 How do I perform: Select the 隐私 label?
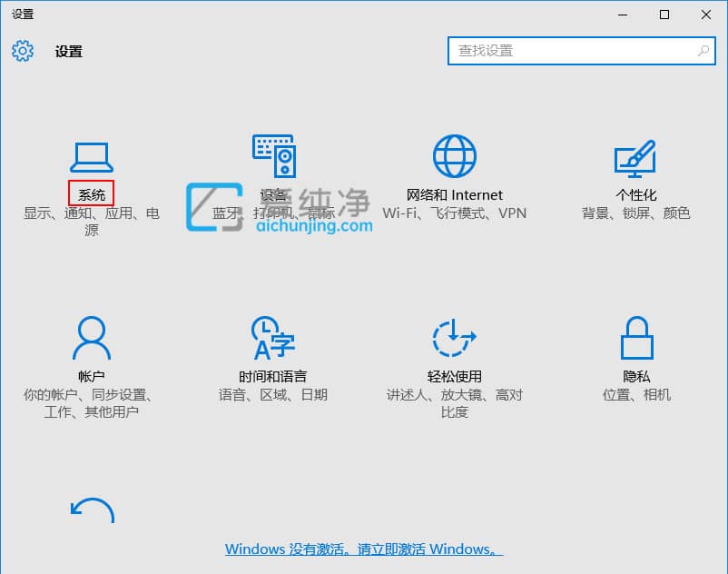[636, 376]
